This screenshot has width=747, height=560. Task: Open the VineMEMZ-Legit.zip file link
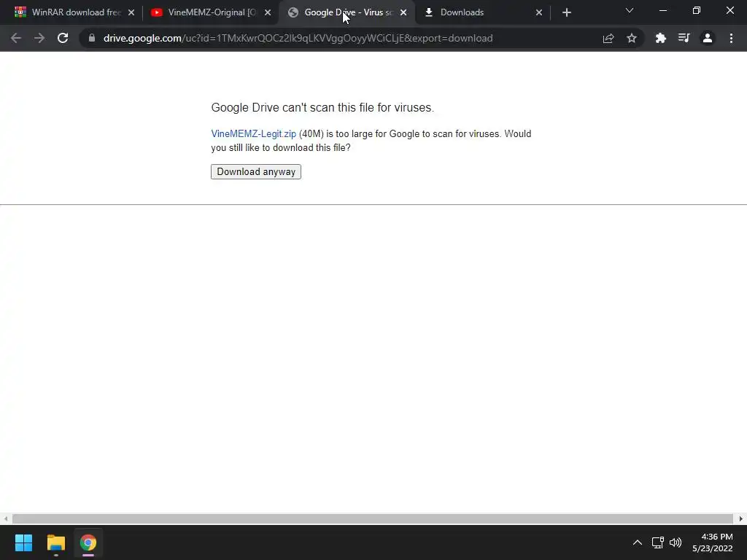[x=253, y=134]
